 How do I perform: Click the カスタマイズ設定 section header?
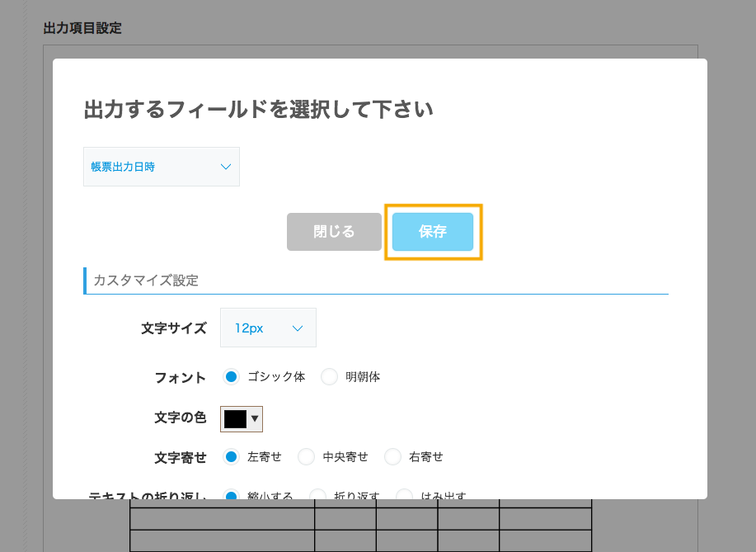(x=146, y=281)
